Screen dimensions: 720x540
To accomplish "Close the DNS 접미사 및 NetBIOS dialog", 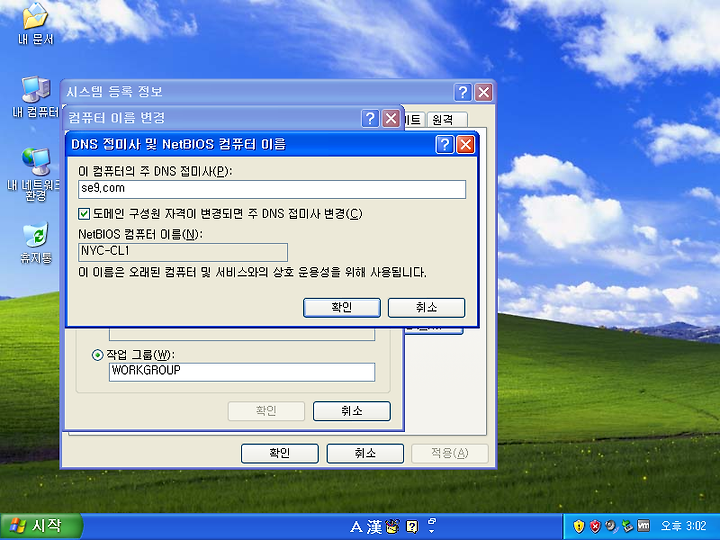I will tap(465, 145).
